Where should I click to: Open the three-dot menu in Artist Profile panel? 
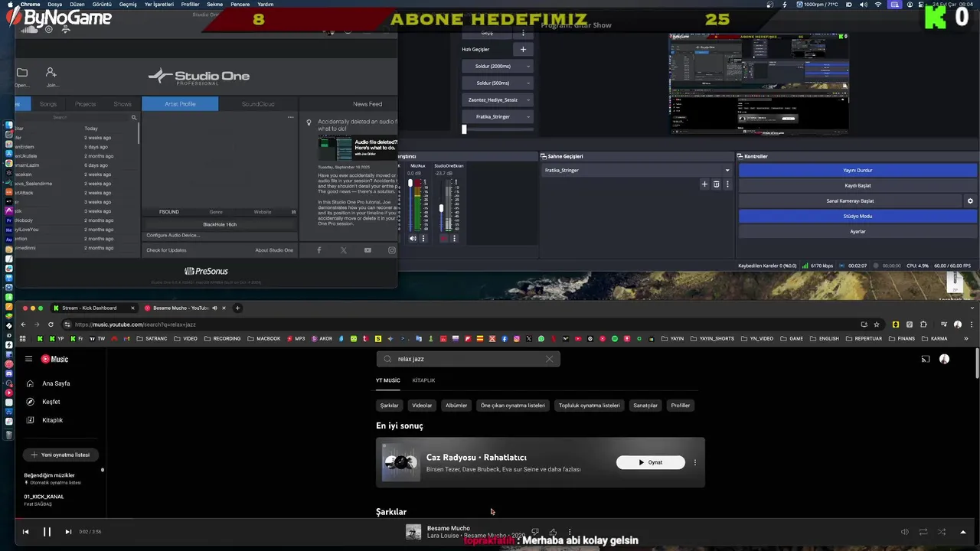coord(291,117)
